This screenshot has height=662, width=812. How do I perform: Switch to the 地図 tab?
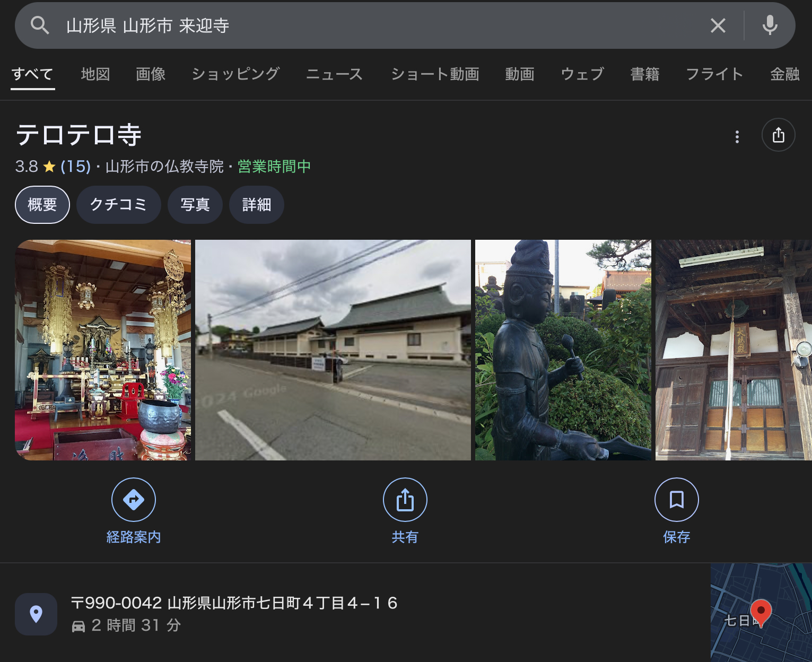pyautogui.click(x=95, y=74)
